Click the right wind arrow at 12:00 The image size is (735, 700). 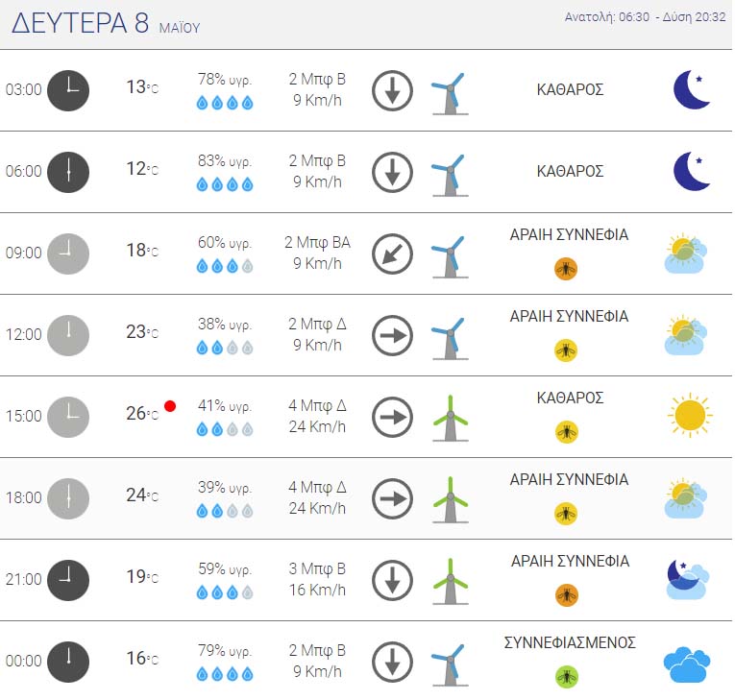tap(392, 335)
